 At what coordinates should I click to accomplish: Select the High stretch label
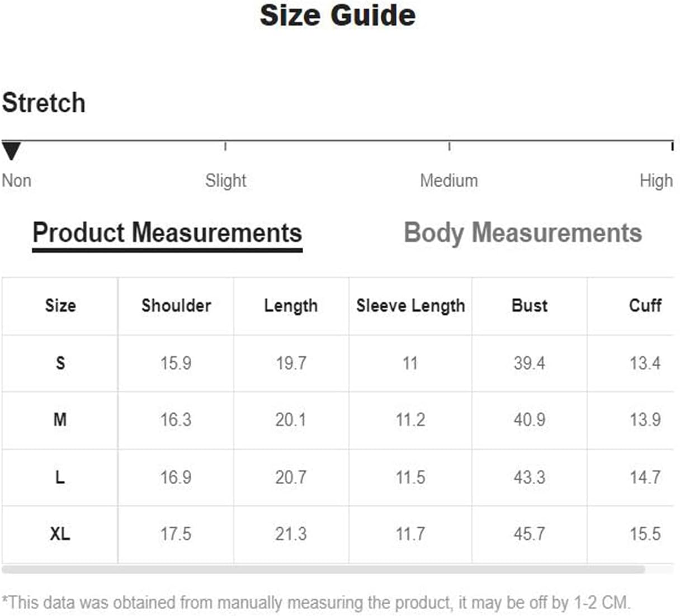(x=656, y=181)
